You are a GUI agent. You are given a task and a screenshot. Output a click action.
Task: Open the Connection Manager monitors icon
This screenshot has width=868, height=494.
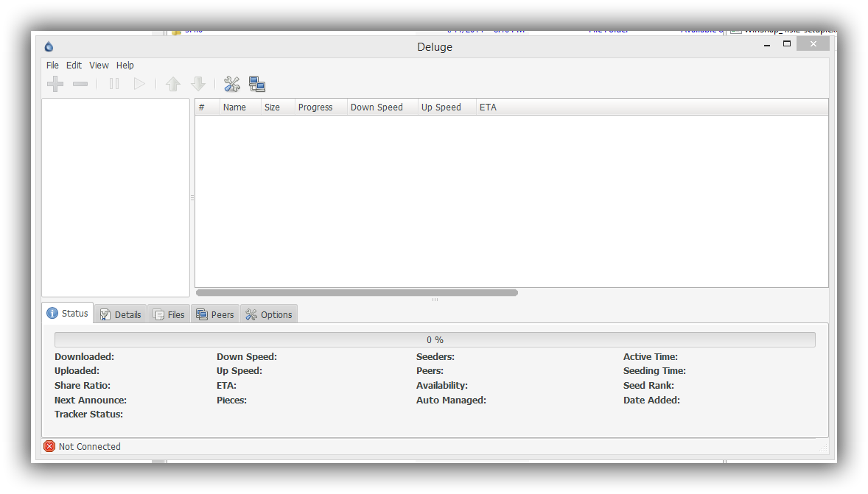click(257, 84)
